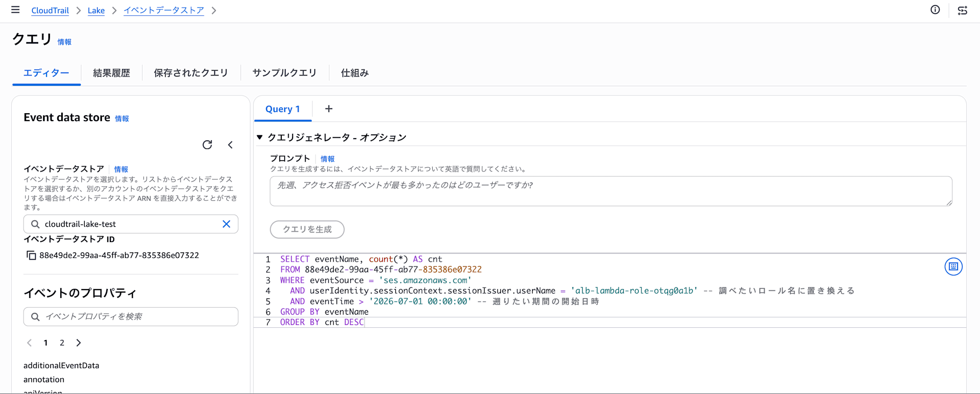
Task: Click the WHERE eventSource line
Action: point(376,280)
